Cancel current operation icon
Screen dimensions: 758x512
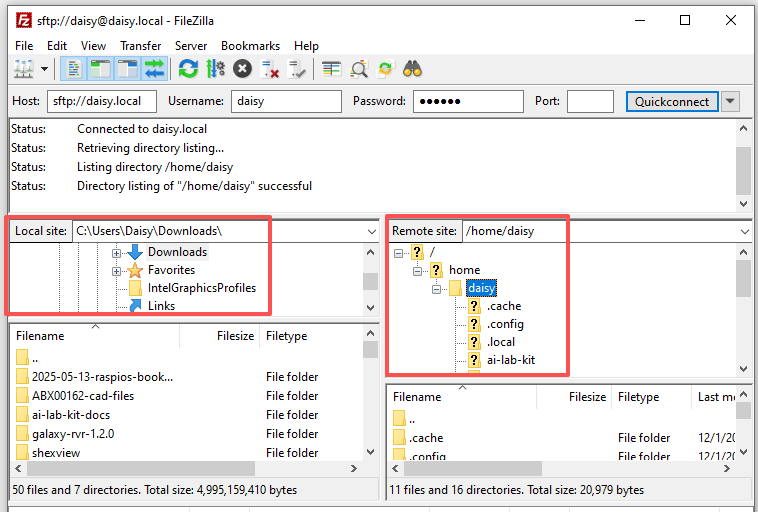[x=242, y=69]
